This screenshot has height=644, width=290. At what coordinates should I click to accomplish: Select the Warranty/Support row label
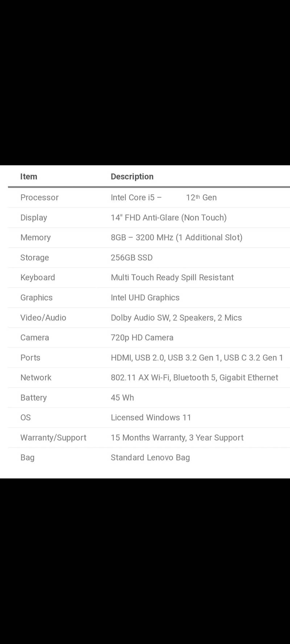coord(53,437)
